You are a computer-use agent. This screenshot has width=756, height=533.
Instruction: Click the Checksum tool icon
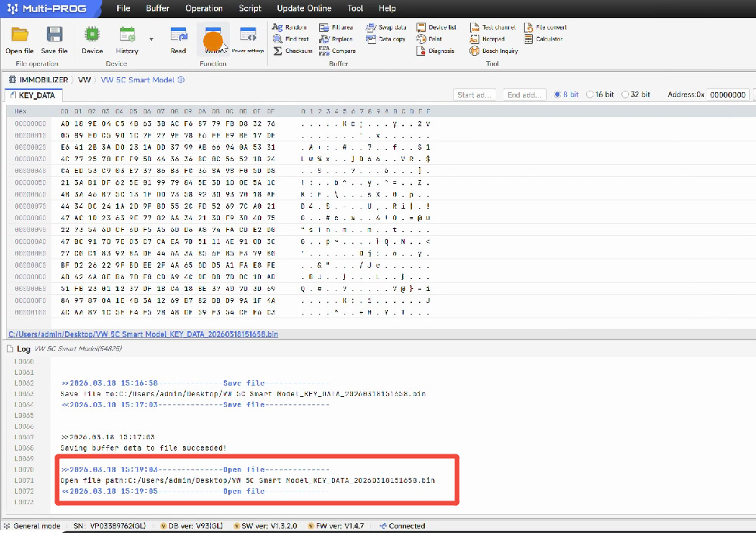pyautogui.click(x=278, y=51)
